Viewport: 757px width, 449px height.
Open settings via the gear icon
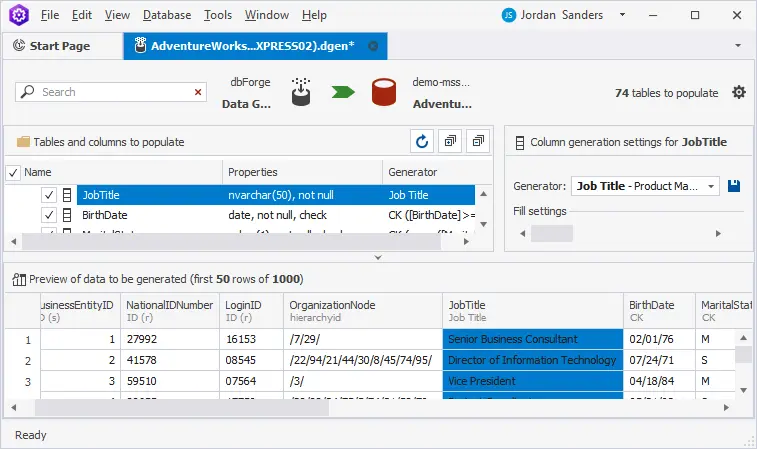[739, 92]
